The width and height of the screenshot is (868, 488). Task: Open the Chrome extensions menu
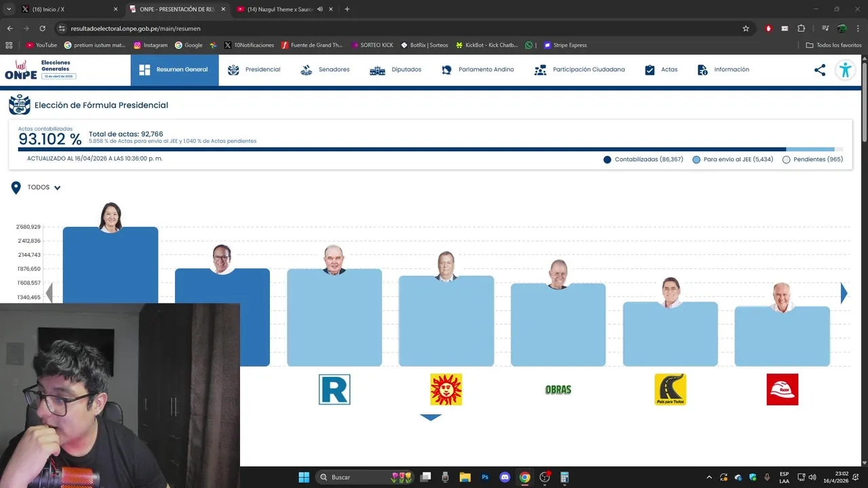coord(801,28)
